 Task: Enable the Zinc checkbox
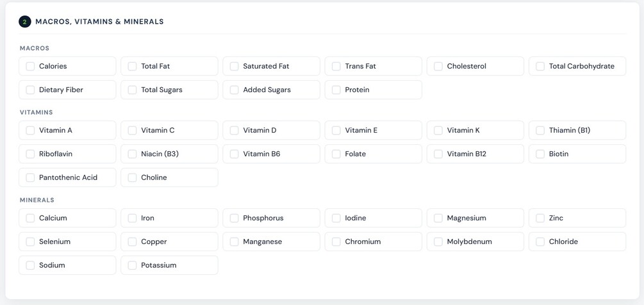coord(540,218)
